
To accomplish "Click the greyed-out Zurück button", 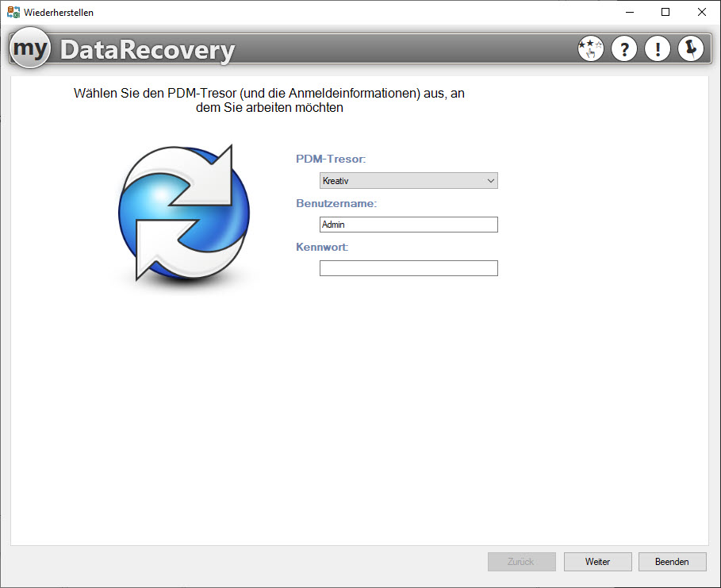I will pyautogui.click(x=521, y=562).
